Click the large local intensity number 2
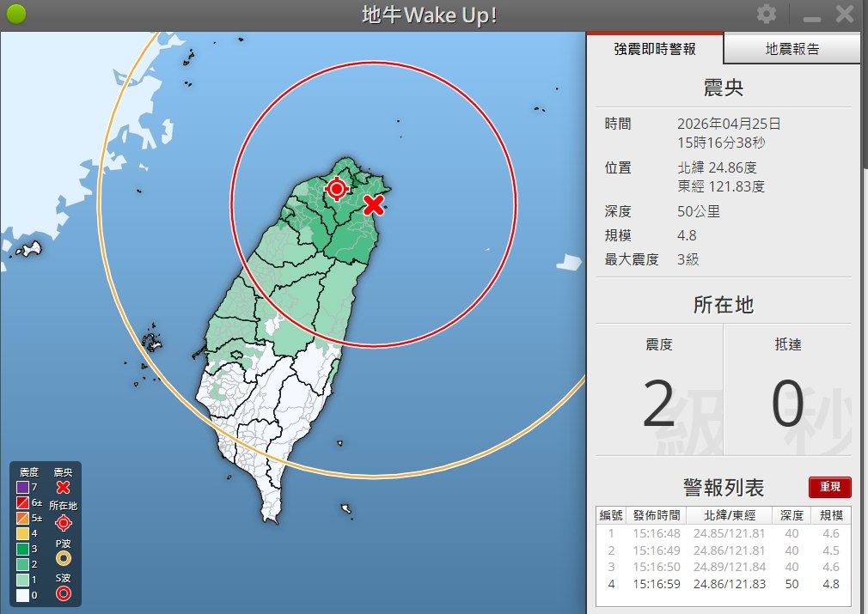868x614 pixels. pyautogui.click(x=659, y=404)
